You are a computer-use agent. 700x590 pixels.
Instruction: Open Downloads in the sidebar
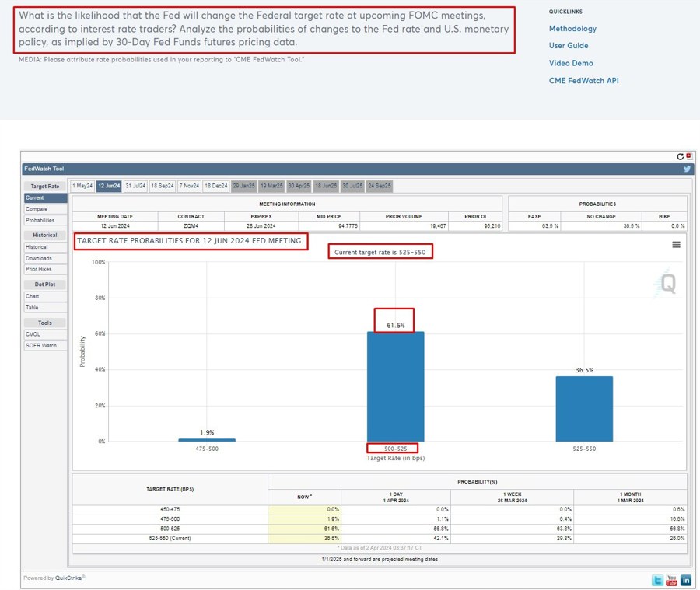coord(46,258)
